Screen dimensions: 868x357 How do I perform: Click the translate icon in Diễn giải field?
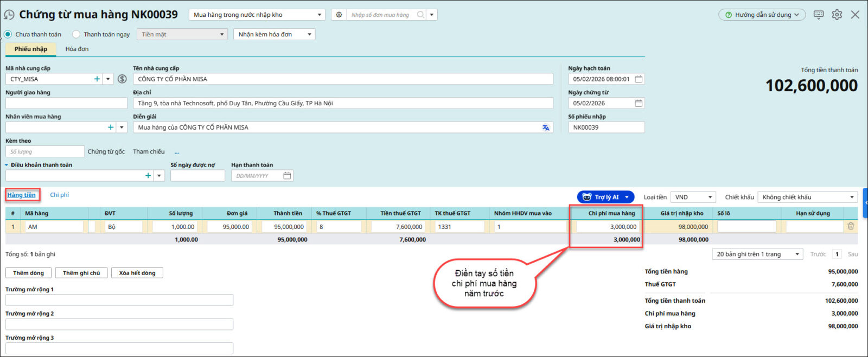tap(545, 127)
